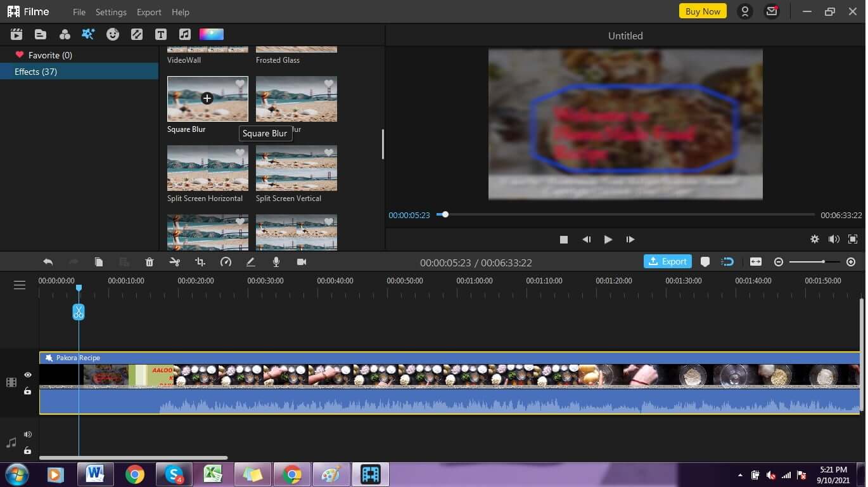The height and width of the screenshot is (487, 868).
Task: Stop playback with stop button
Action: click(x=564, y=239)
